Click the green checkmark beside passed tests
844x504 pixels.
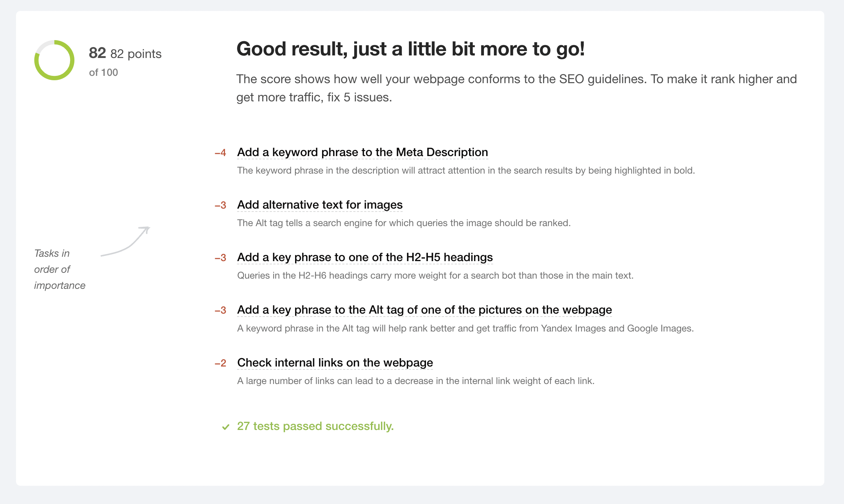point(226,427)
